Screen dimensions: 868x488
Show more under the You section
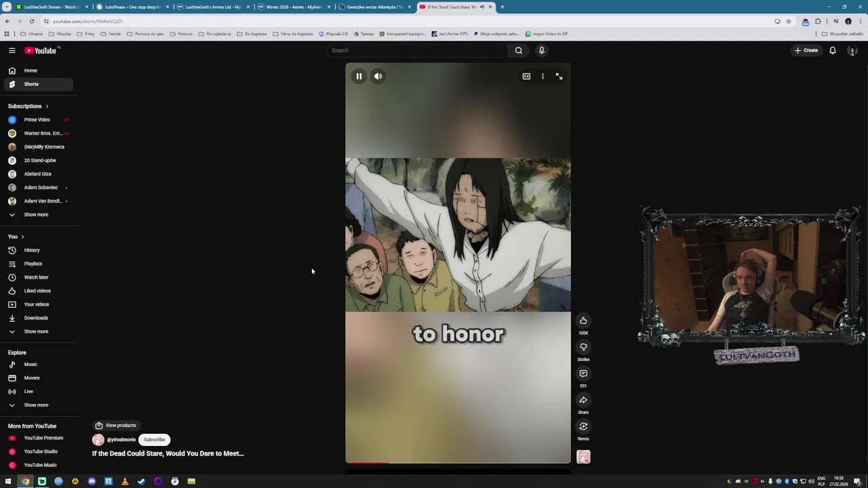tap(37, 331)
